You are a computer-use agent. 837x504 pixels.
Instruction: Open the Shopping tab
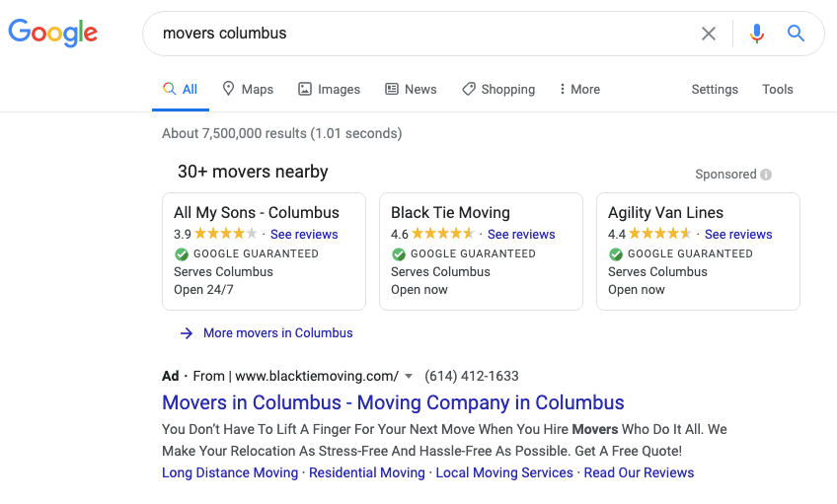point(498,89)
